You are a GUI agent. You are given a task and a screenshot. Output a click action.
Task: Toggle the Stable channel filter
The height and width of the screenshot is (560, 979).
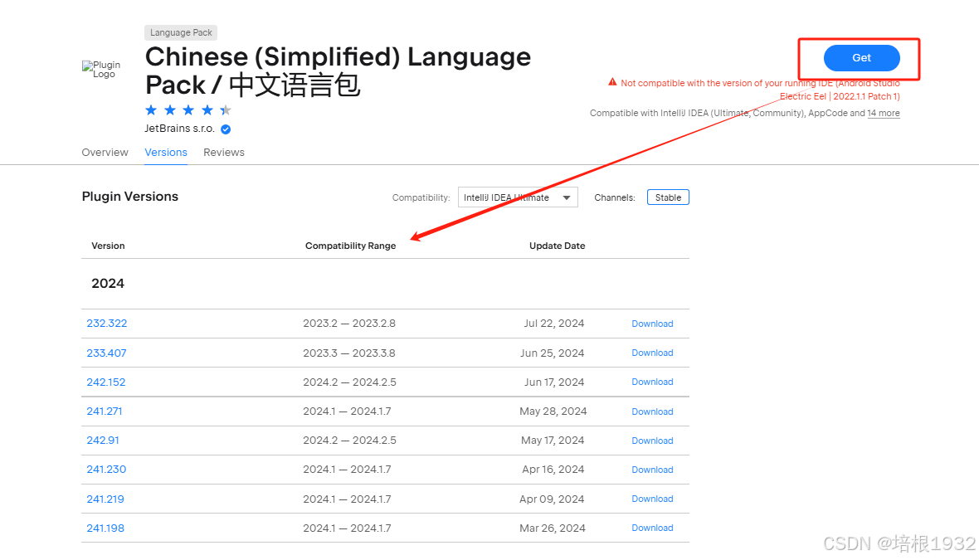[668, 197]
